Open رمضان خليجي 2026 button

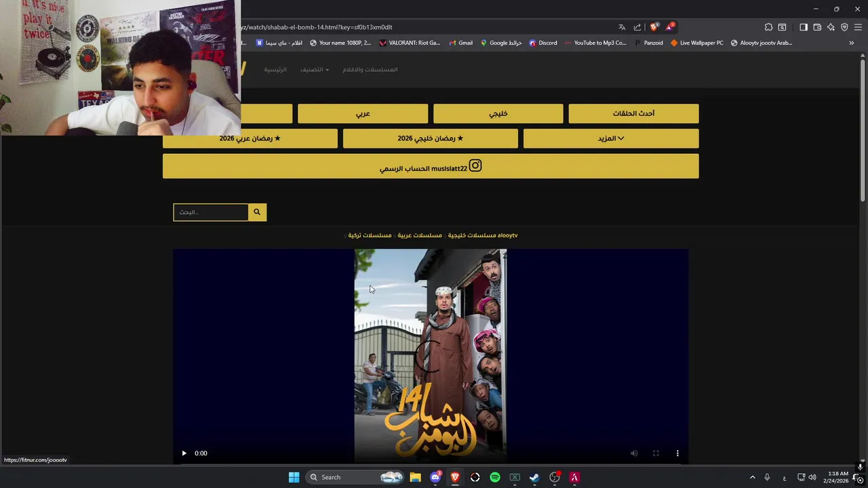point(431,138)
